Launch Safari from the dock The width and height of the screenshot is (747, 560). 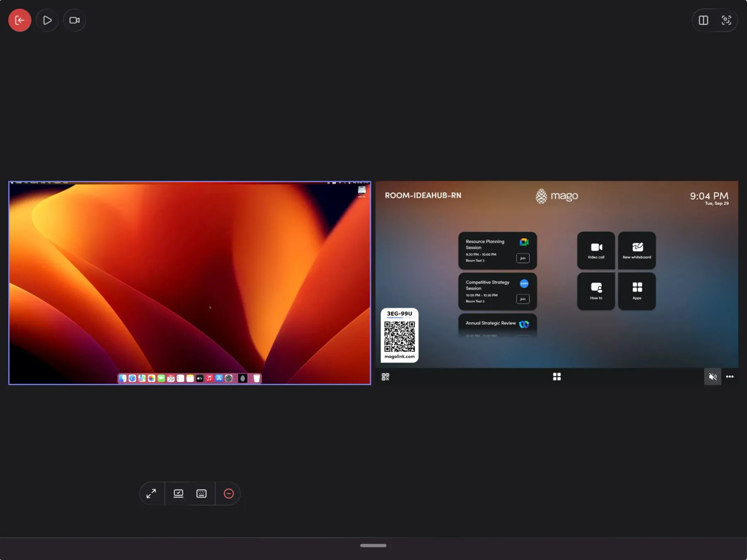click(132, 378)
